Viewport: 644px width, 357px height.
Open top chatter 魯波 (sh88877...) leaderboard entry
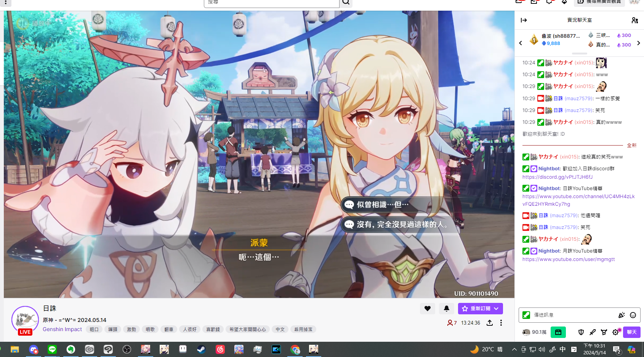(554, 39)
